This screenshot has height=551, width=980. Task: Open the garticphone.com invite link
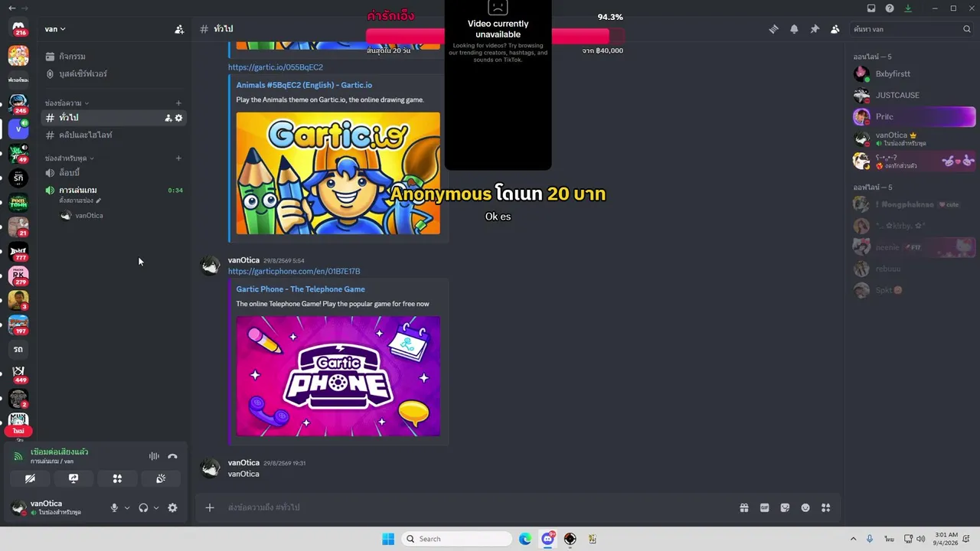pos(294,272)
